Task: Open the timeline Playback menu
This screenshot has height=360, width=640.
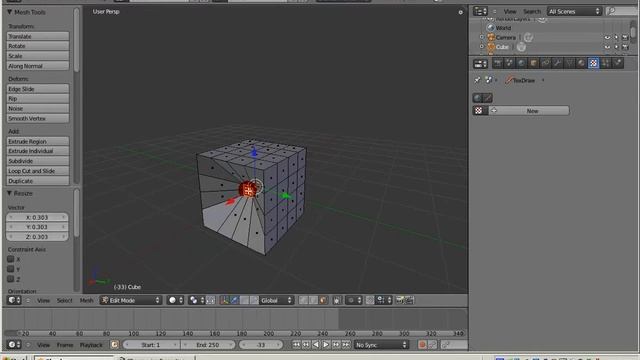Action: (x=91, y=345)
